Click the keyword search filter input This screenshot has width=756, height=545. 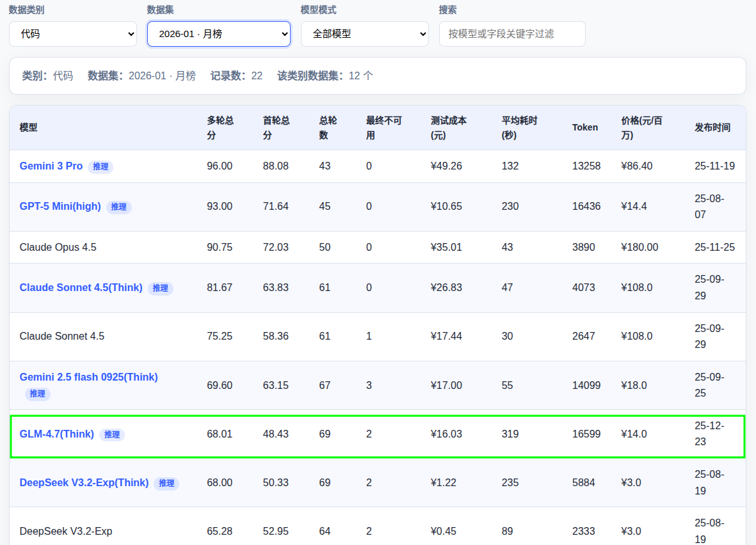tap(511, 34)
